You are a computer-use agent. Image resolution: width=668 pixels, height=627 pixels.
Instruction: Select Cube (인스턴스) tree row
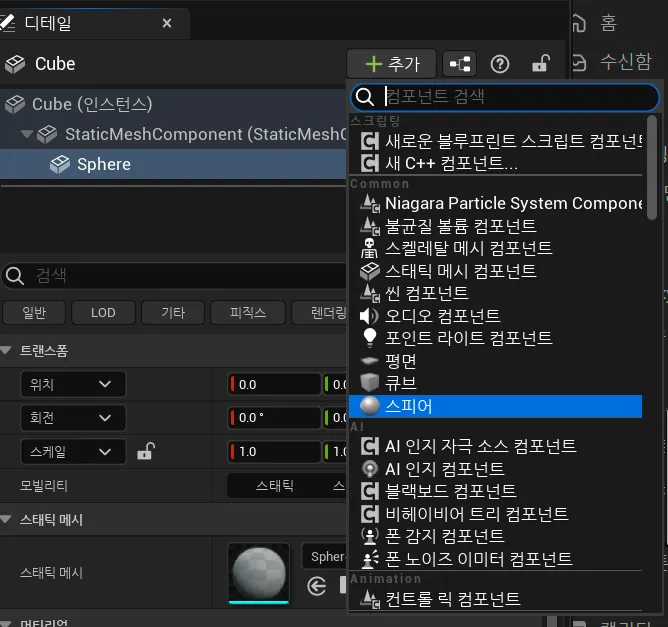tap(173, 104)
